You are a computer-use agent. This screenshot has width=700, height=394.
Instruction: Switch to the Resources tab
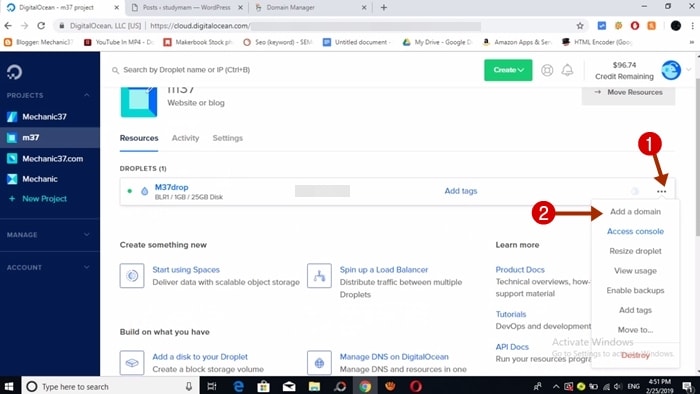139,138
